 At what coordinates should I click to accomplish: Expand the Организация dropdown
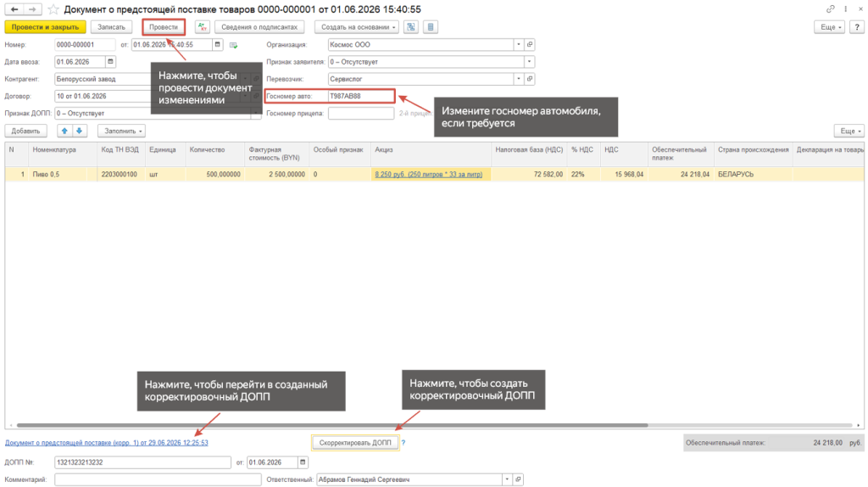519,44
